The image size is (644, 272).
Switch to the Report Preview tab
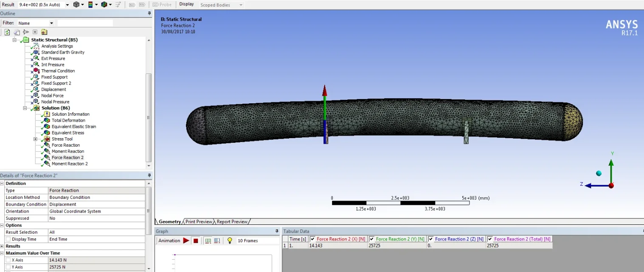click(232, 221)
